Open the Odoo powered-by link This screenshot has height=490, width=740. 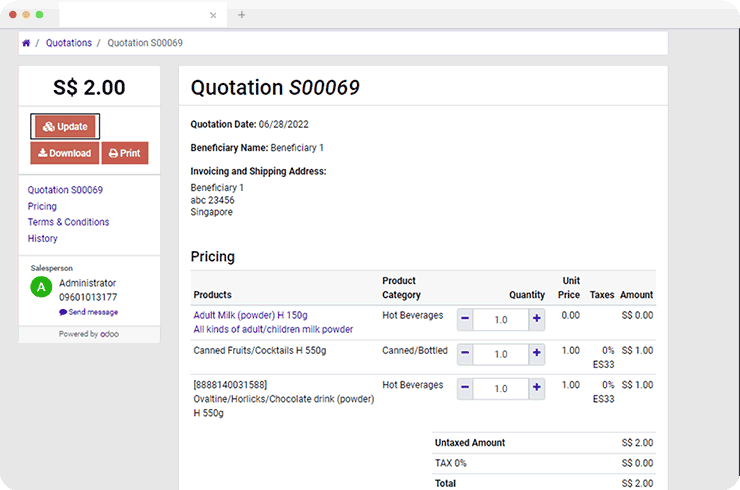tap(109, 334)
